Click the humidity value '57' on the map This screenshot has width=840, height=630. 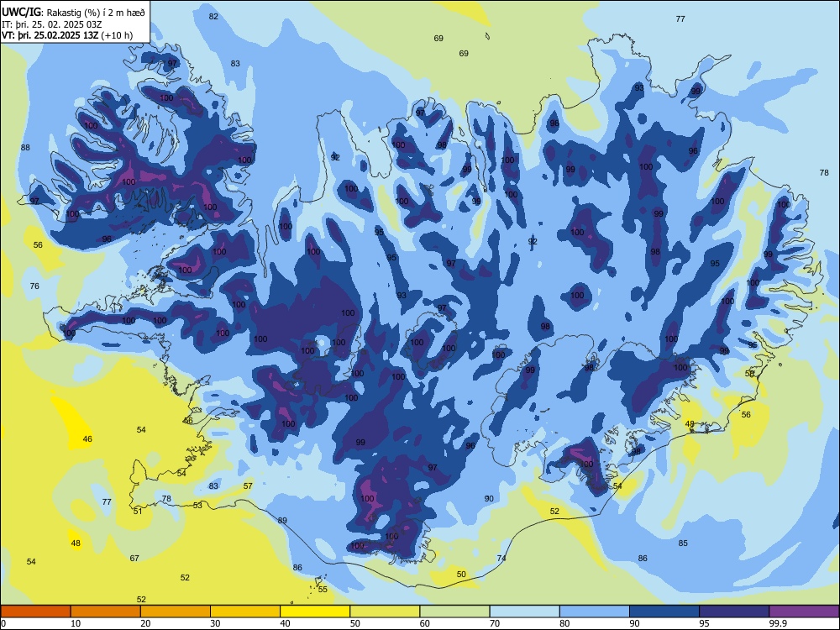pos(248,486)
